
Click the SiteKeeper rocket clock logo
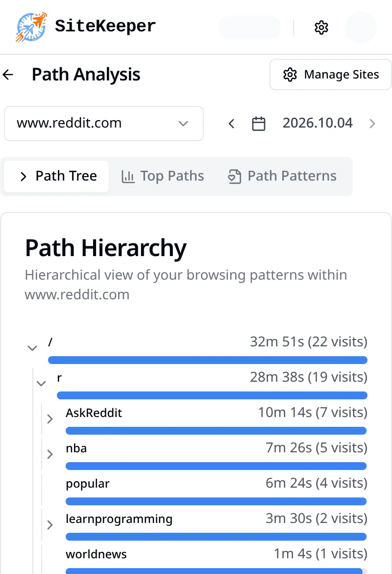coord(31,27)
